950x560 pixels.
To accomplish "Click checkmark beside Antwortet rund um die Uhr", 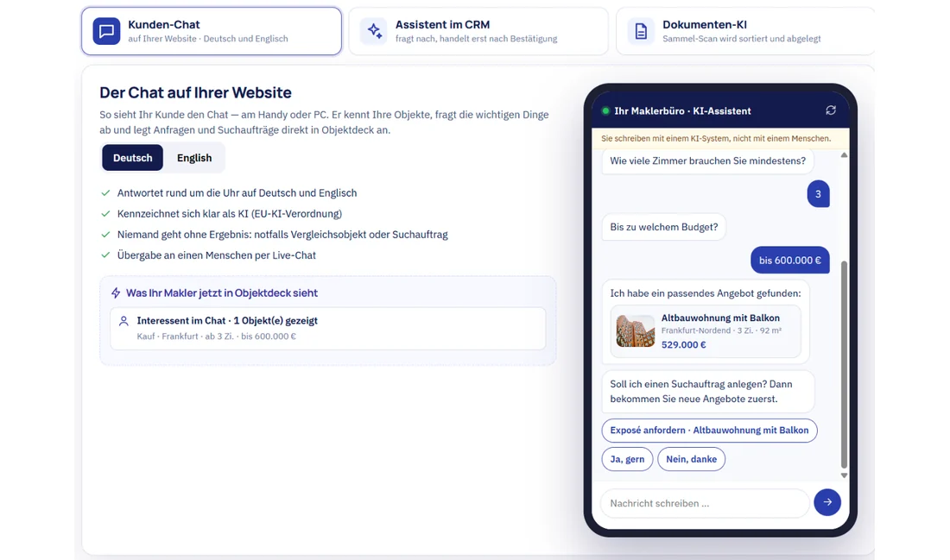I will (x=105, y=193).
